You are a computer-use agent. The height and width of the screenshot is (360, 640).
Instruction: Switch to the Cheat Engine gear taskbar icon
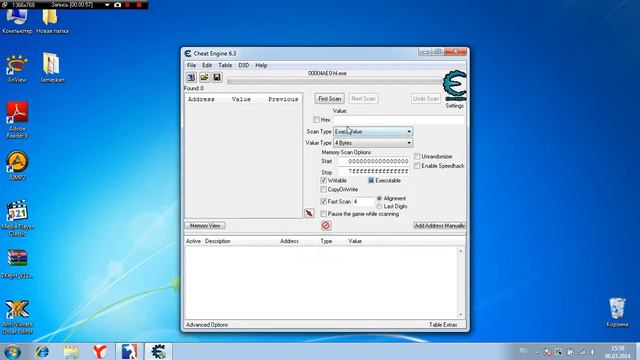pos(158,351)
